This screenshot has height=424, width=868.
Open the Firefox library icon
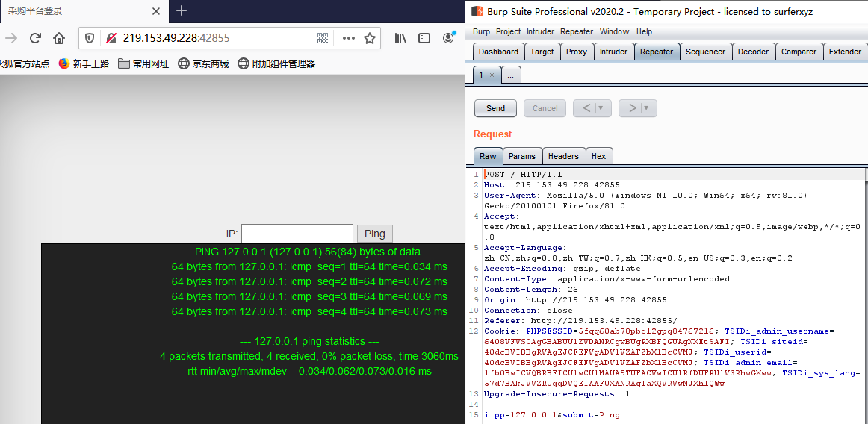(x=401, y=37)
